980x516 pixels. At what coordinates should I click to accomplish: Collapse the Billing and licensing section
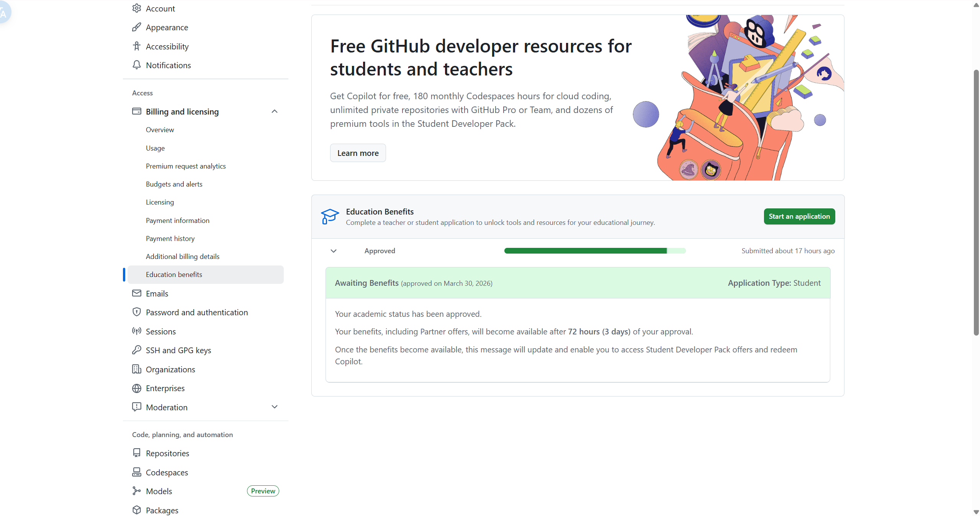tap(275, 111)
